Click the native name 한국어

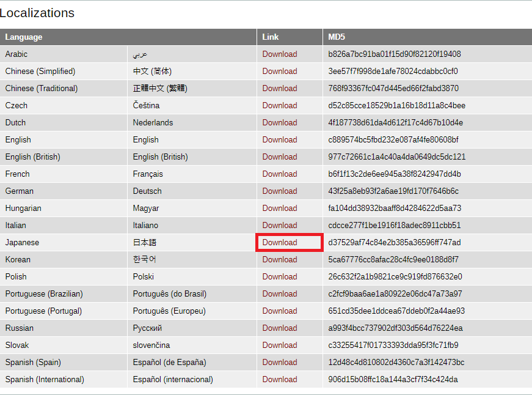coord(144,259)
